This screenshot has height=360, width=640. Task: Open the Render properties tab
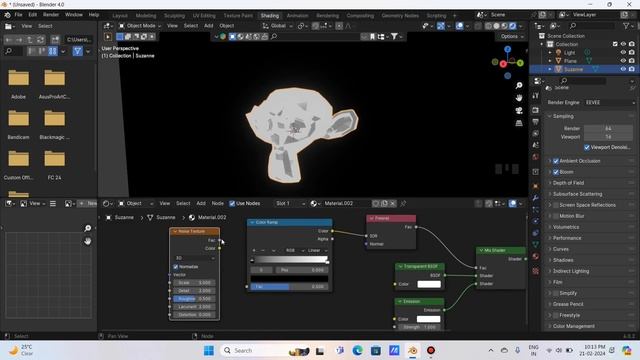pyautogui.click(x=536, y=110)
